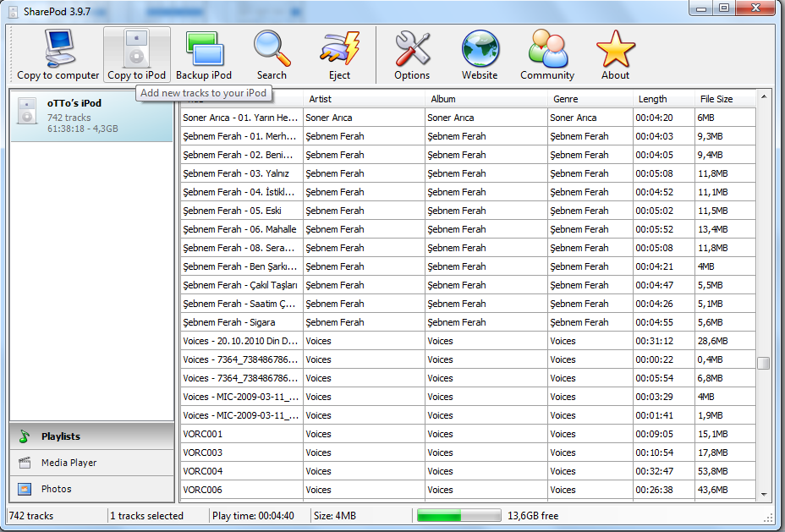
Task: Click the window resize grip in status bar corner
Action: (x=768, y=518)
